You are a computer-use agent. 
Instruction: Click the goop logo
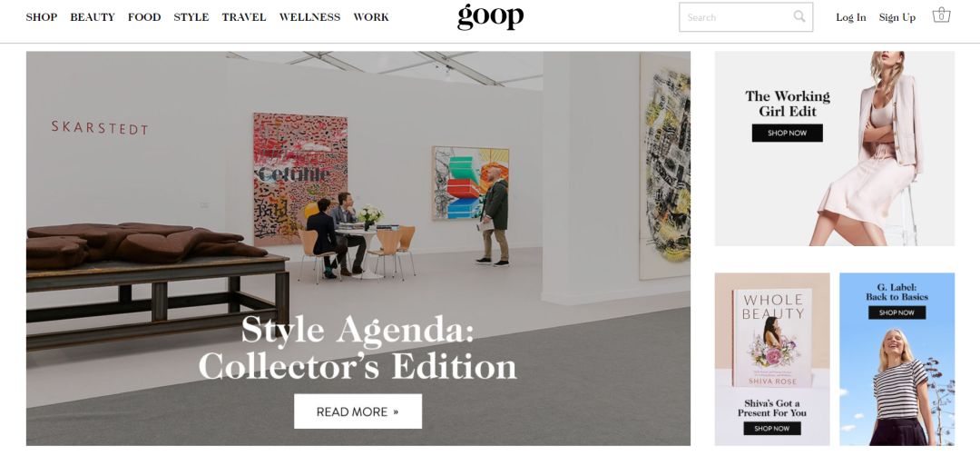click(491, 17)
